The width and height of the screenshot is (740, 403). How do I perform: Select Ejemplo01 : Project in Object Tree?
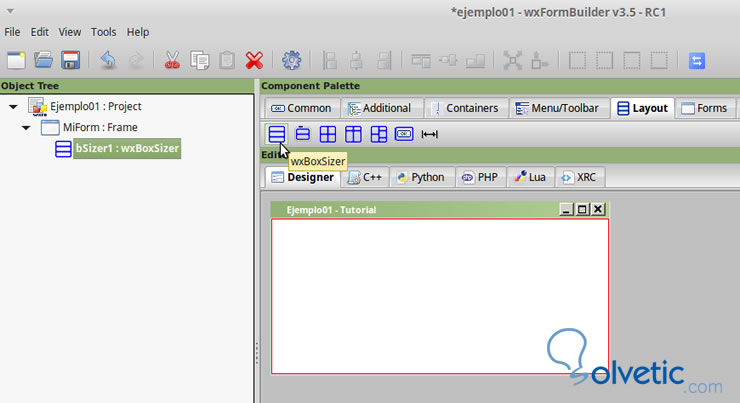[x=96, y=107]
